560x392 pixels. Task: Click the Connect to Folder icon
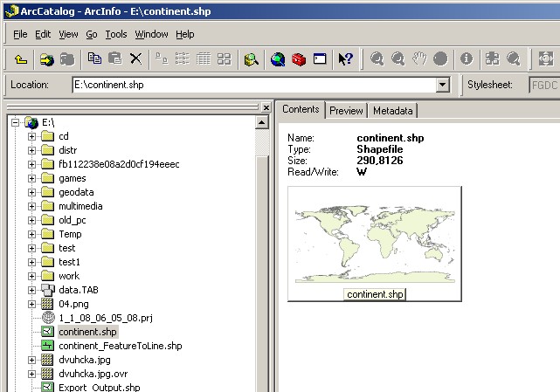(x=46, y=59)
